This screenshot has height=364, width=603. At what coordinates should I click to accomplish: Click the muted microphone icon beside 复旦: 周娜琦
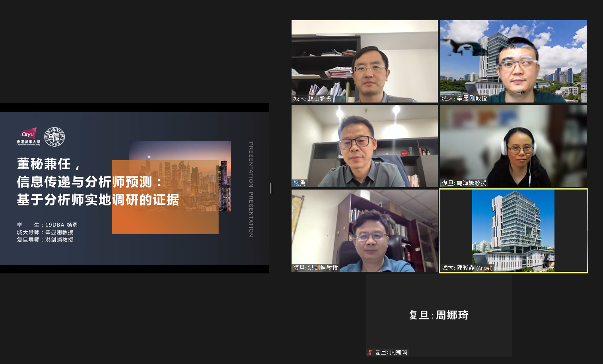pyautogui.click(x=370, y=352)
